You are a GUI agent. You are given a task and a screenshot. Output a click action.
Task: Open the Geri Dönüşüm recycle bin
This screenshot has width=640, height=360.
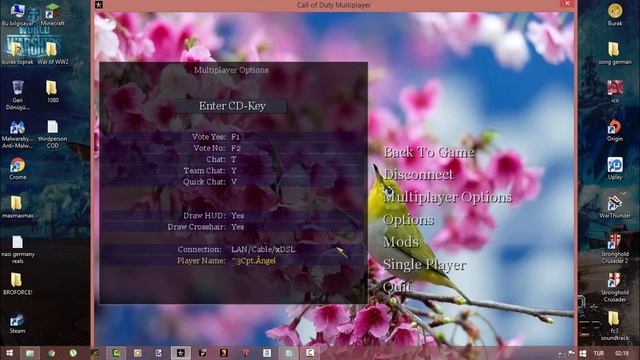[17, 96]
